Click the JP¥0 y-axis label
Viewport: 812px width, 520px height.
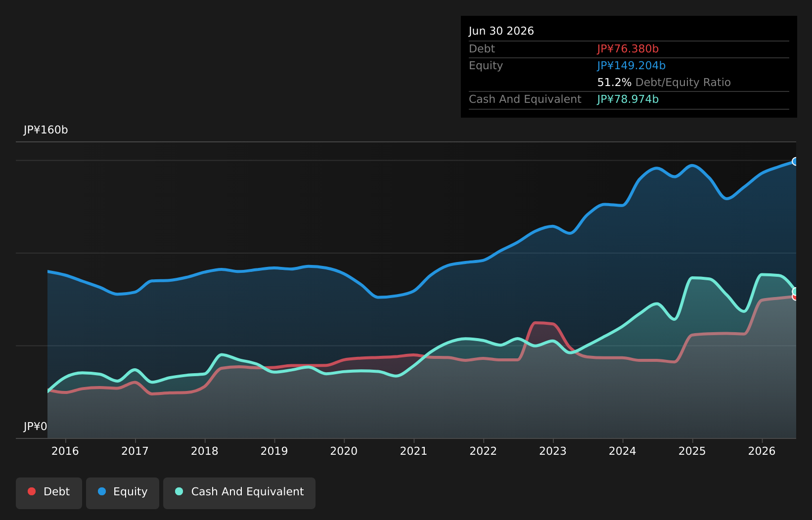[x=36, y=427]
